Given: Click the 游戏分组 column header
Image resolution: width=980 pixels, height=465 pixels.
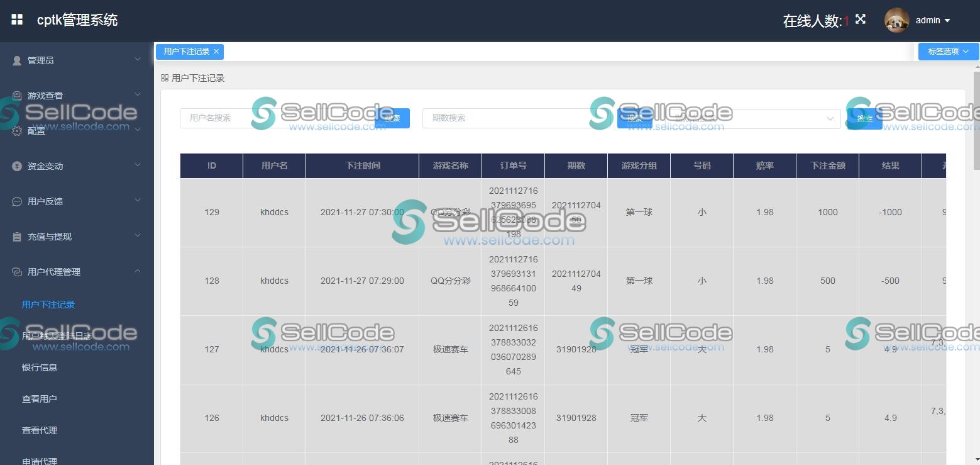Looking at the screenshot, I should [639, 165].
